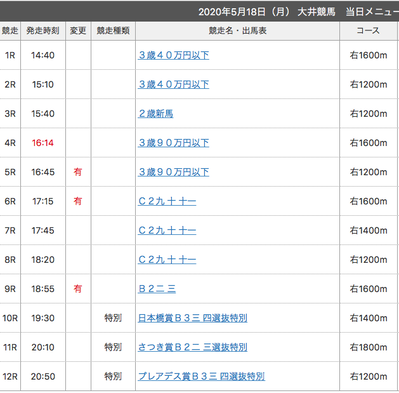
Task: Click the 大井競馬 venue title
Action: [x=316, y=12]
